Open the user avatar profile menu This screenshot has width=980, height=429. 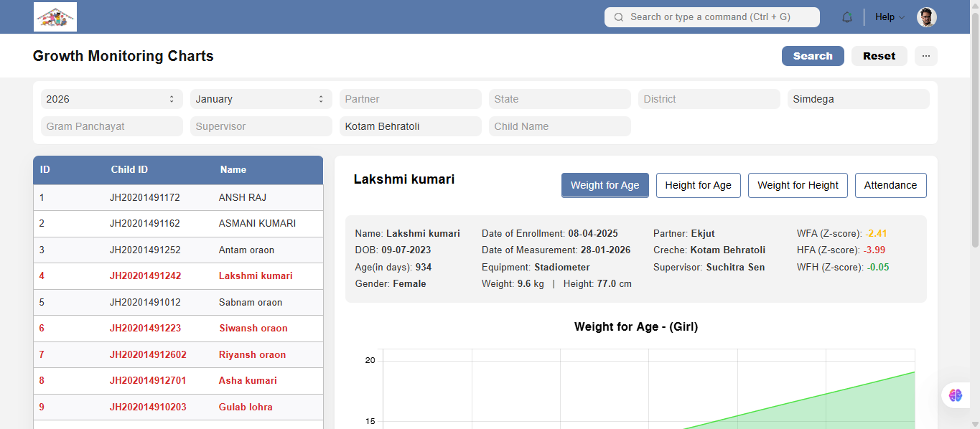point(927,17)
